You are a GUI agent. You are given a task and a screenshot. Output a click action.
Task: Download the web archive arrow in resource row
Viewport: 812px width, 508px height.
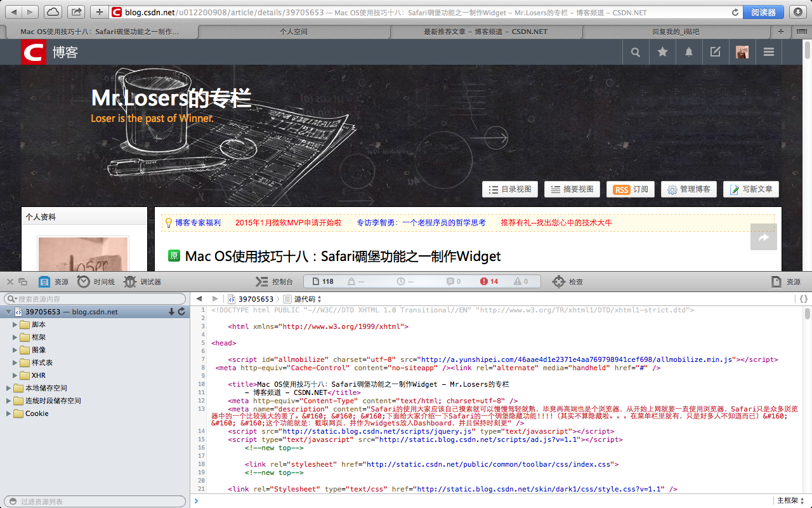[x=171, y=312]
